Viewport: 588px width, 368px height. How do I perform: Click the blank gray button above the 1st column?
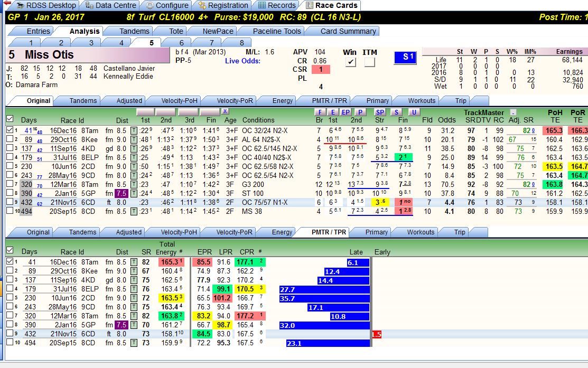145,112
